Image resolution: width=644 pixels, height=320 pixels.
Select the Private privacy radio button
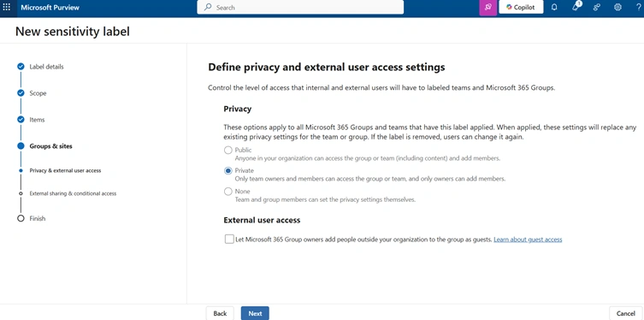click(228, 171)
